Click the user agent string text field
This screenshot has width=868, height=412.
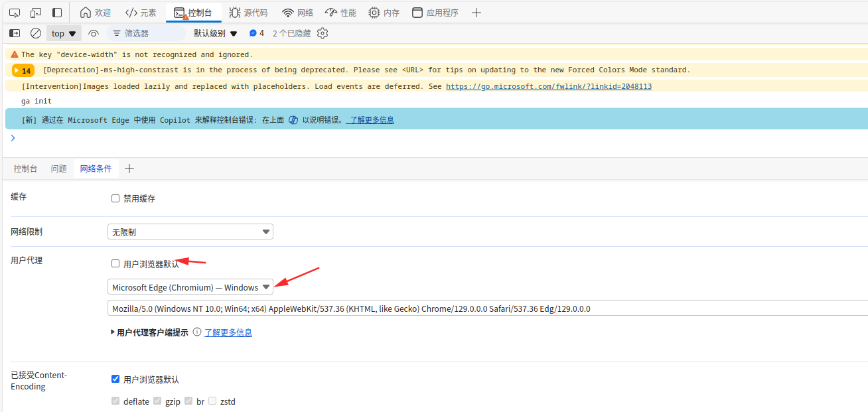488,309
